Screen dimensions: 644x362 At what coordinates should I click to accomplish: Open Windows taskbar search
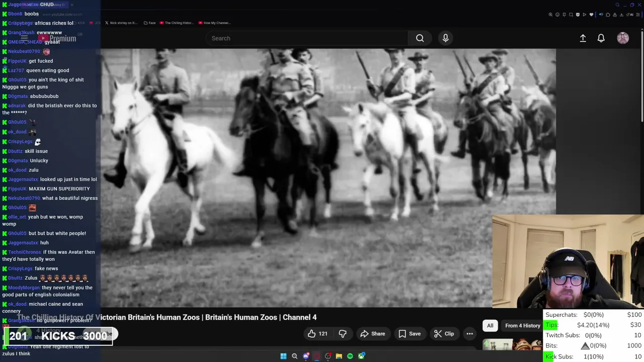click(295, 356)
